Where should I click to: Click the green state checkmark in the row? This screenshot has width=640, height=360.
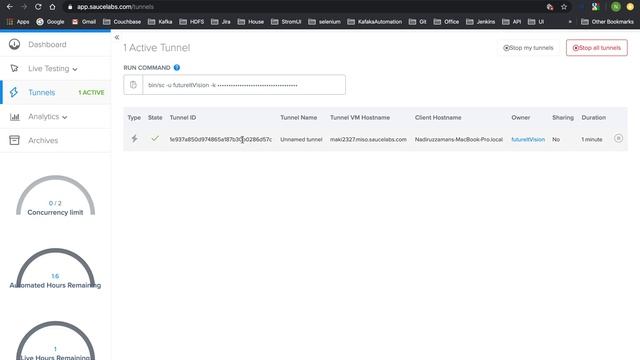(x=155, y=138)
